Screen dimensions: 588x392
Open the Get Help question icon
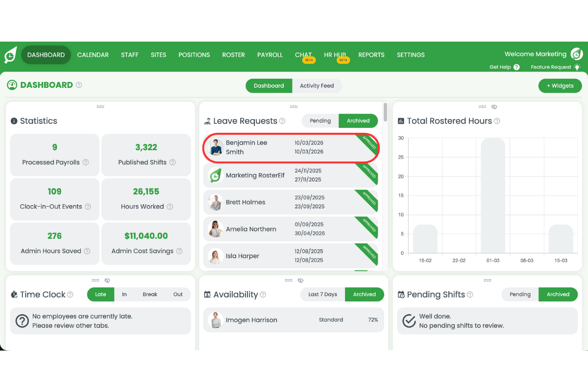[516, 67]
